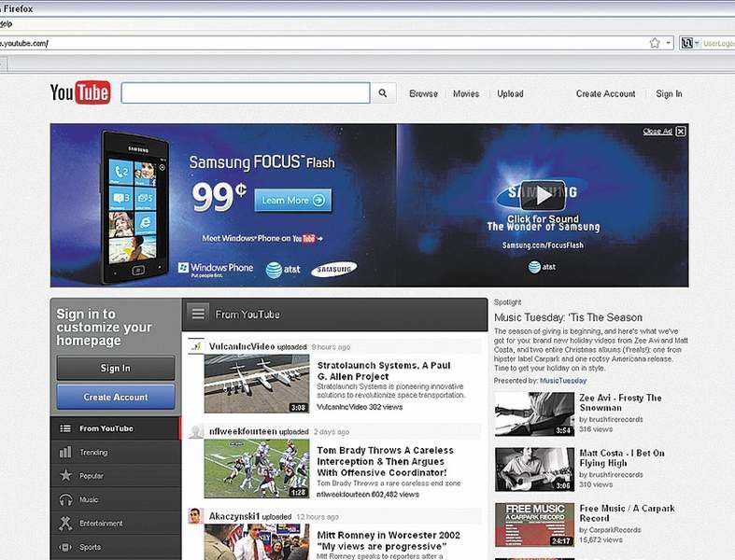Open Free Music Carpark thumbnail
The width and height of the screenshot is (735, 560).
pos(534,525)
